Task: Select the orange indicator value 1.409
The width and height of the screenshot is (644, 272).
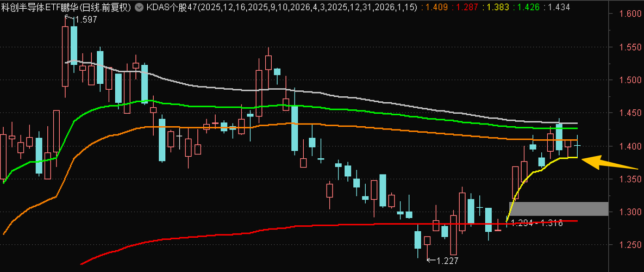Action: pyautogui.click(x=436, y=8)
